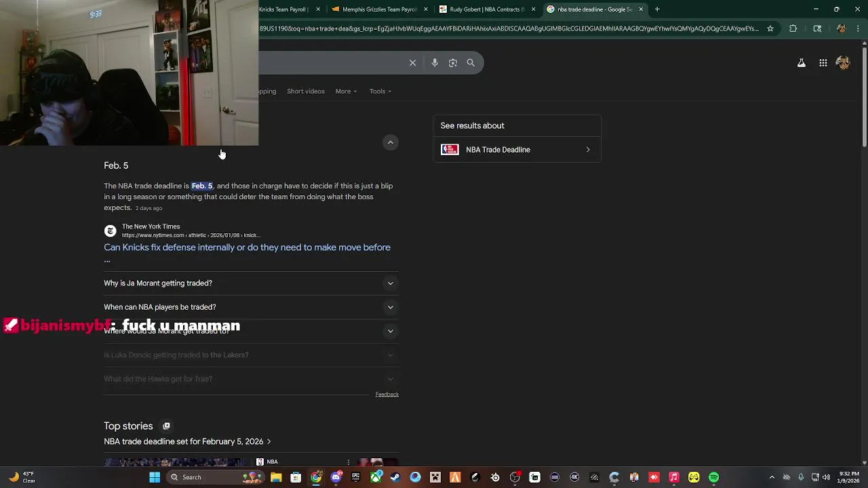Show hidden system tray icons
This screenshot has height=488, width=868.
coord(772,477)
